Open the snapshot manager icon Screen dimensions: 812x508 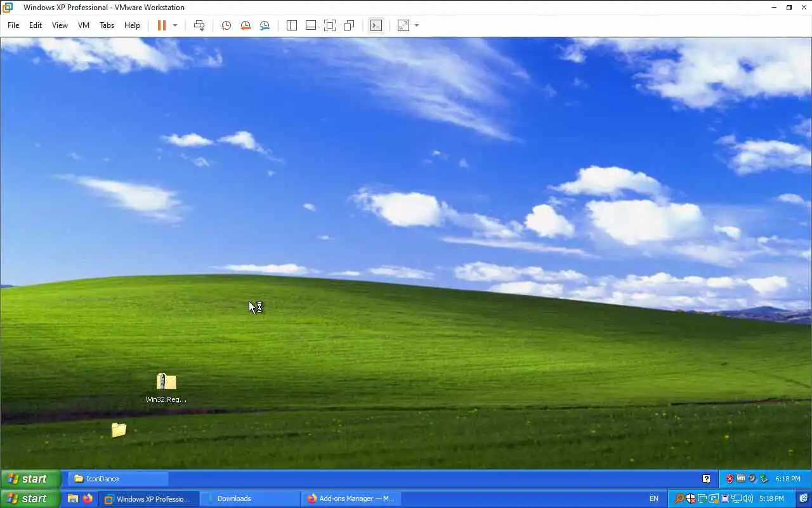click(265, 25)
